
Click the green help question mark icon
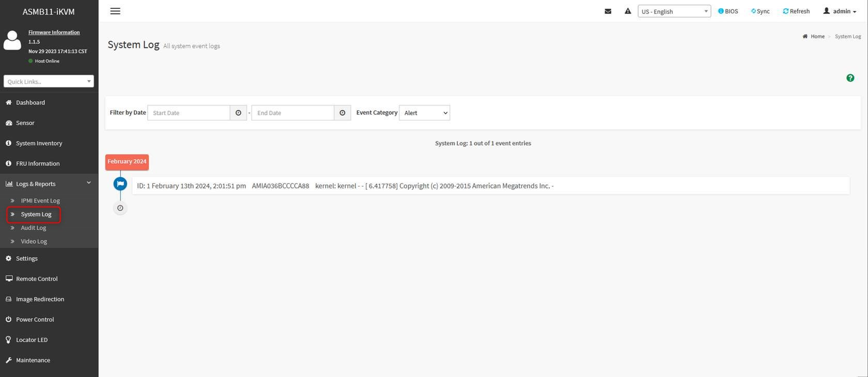click(x=850, y=78)
